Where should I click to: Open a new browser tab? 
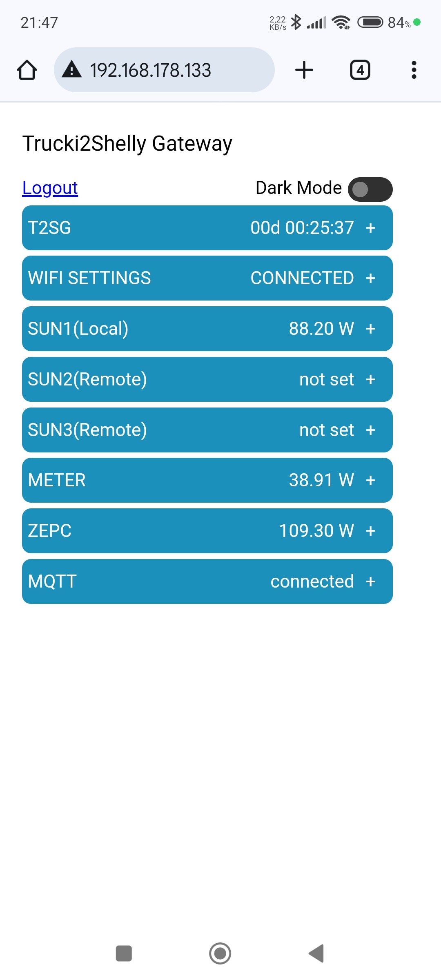coord(304,70)
